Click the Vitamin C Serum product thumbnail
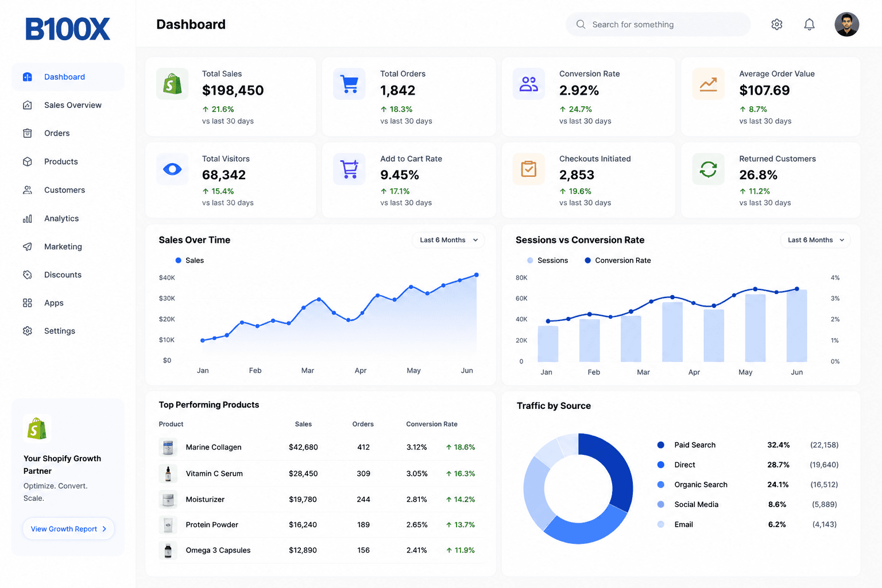The width and height of the screenshot is (882, 588). click(x=168, y=474)
